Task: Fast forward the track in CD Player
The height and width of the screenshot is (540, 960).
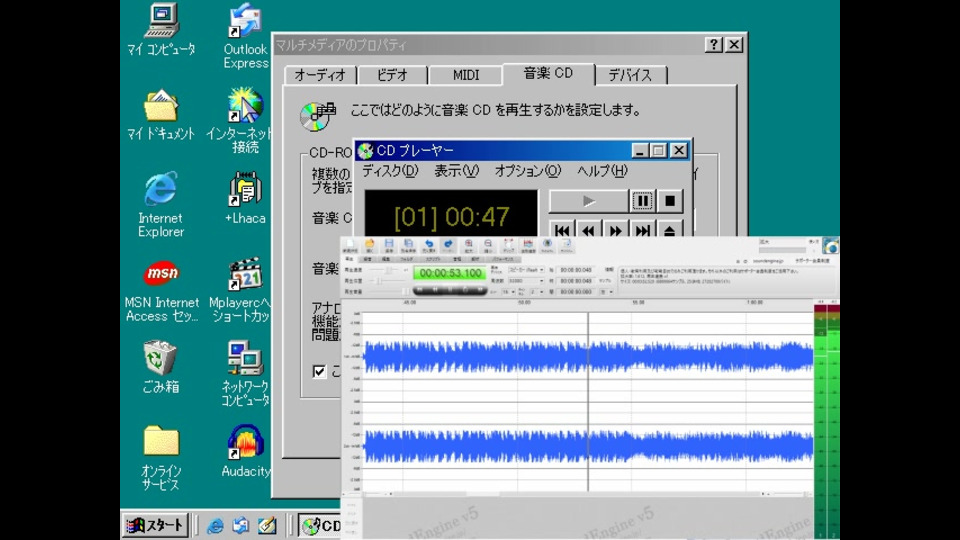Action: coord(615,230)
